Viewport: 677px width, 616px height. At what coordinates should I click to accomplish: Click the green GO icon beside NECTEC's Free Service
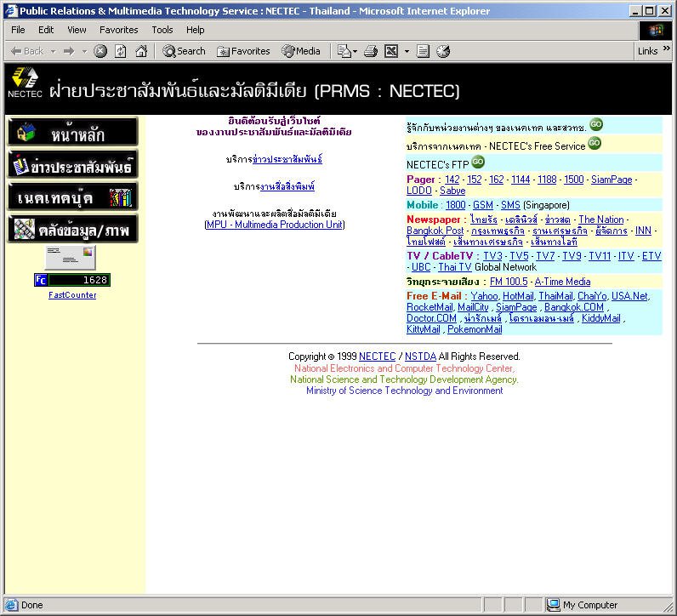pyautogui.click(x=595, y=143)
